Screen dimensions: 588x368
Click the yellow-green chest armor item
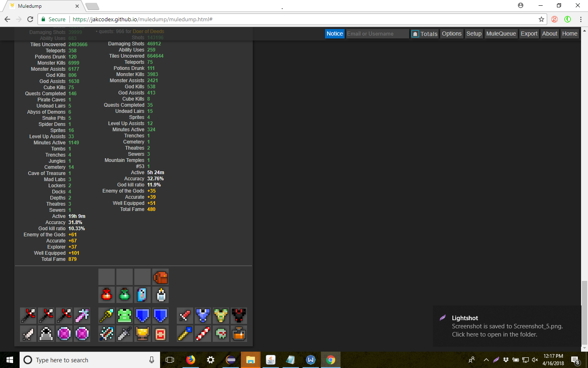point(221,316)
